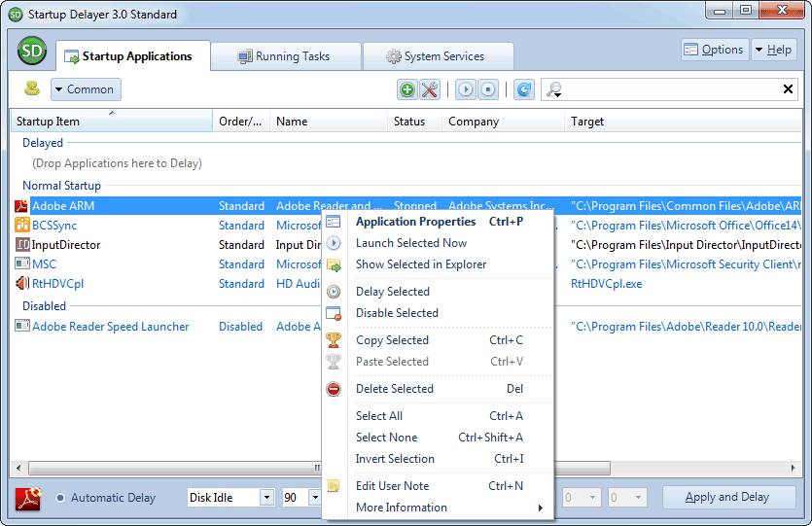Click the Application Properties menu icon

coord(334,222)
